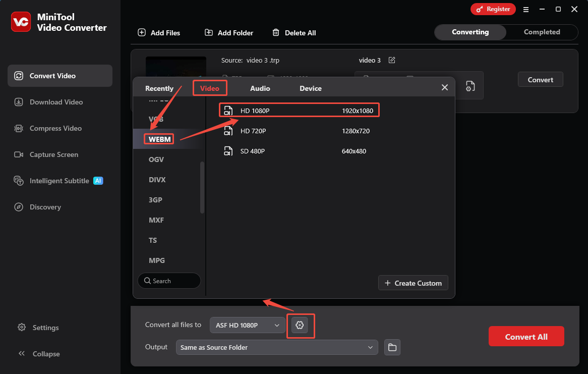Screen dimensions: 588x374
Task: Switch to the Device format tab
Action: click(x=310, y=88)
